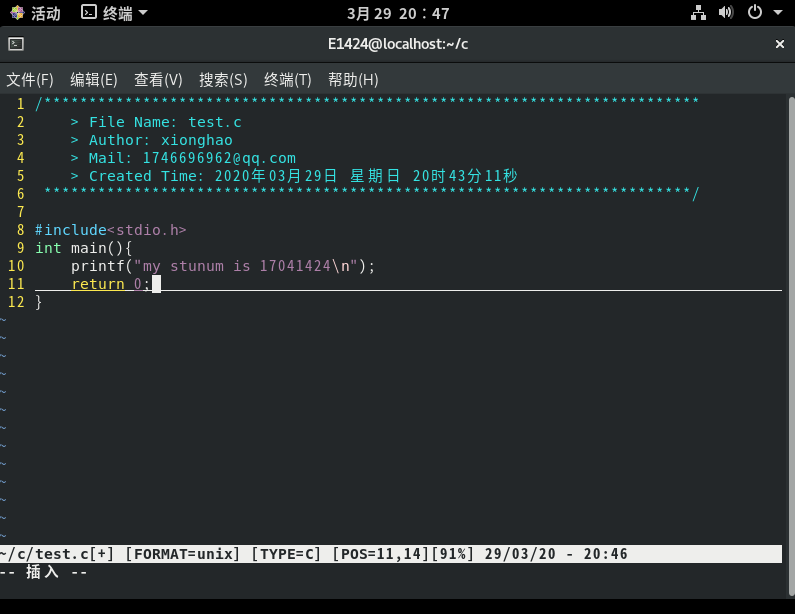The width and height of the screenshot is (795, 614).
Task: Close the E1424@localhost terminal window
Action: [x=780, y=45]
